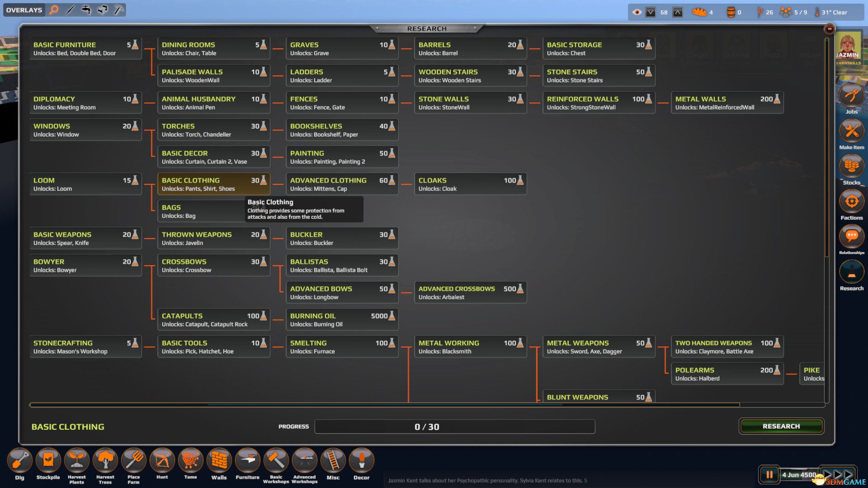The image size is (868, 488).
Task: Select Bookshelves research node
Action: pyautogui.click(x=342, y=130)
